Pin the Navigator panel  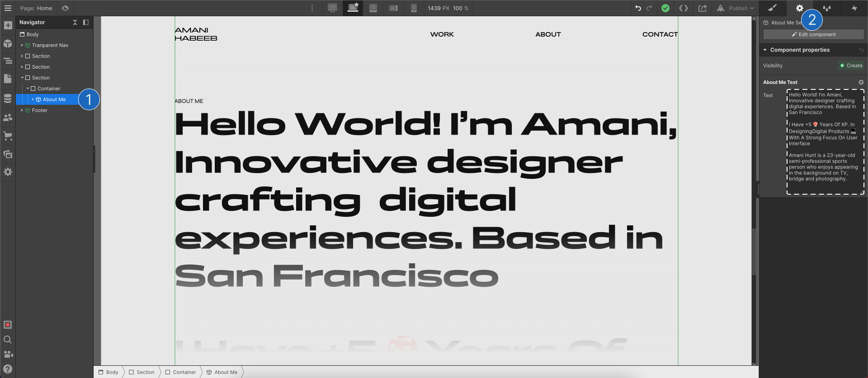86,22
